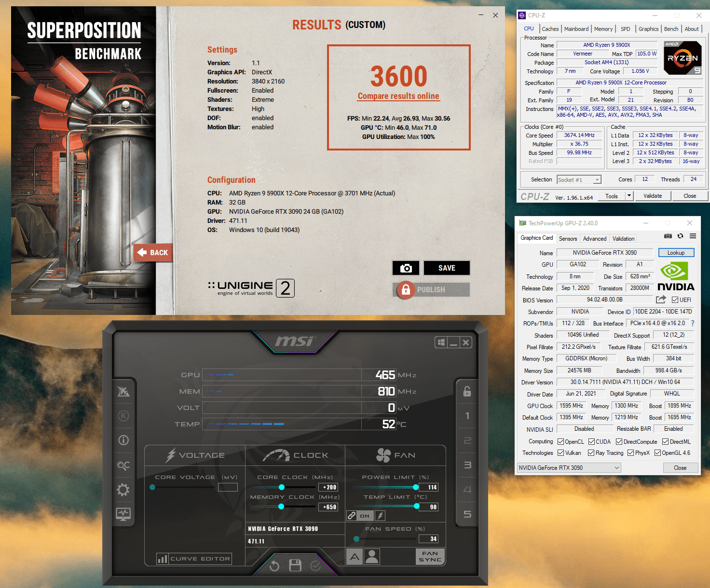Toggle the DirectML checkbox
This screenshot has width=710, height=588.
pos(665,442)
